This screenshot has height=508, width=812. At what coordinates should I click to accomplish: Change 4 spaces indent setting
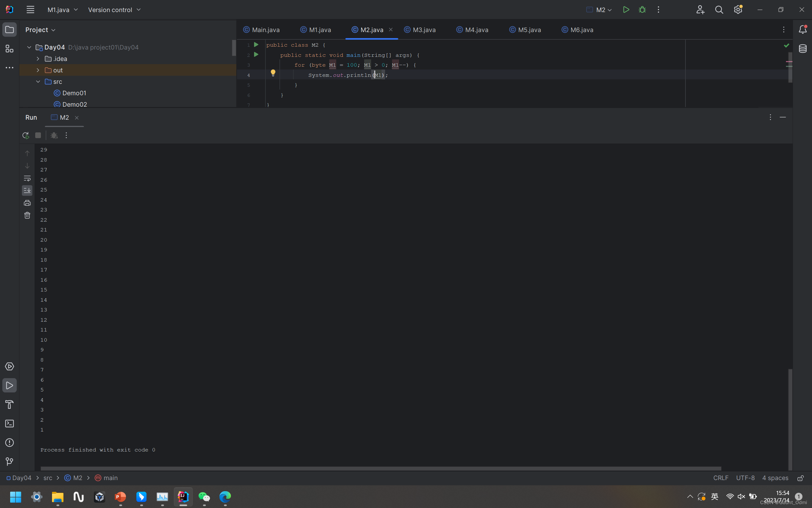775,478
